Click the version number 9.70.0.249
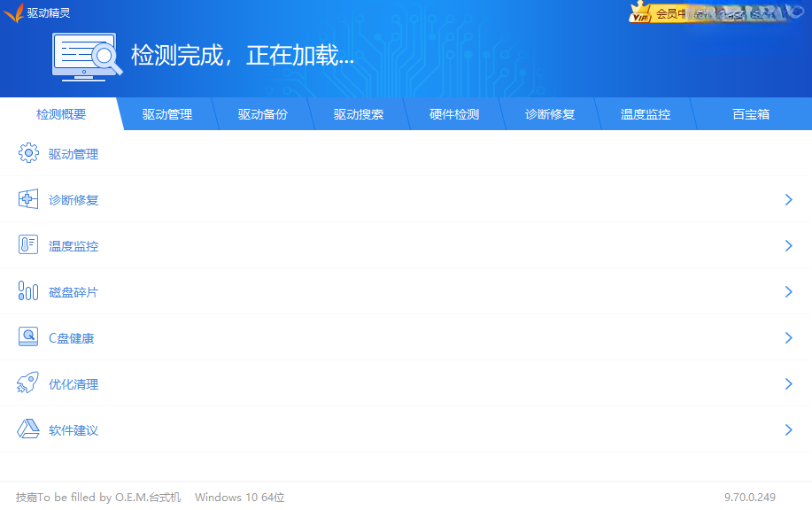 pos(749,497)
